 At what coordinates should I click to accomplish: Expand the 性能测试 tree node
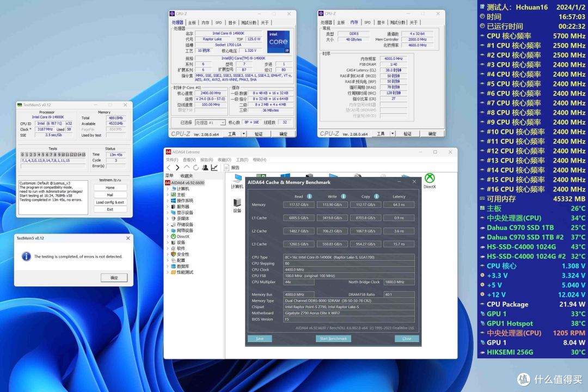168,272
